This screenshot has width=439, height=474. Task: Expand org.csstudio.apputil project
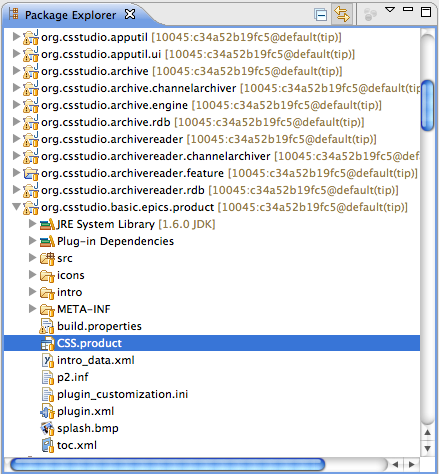click(16, 36)
